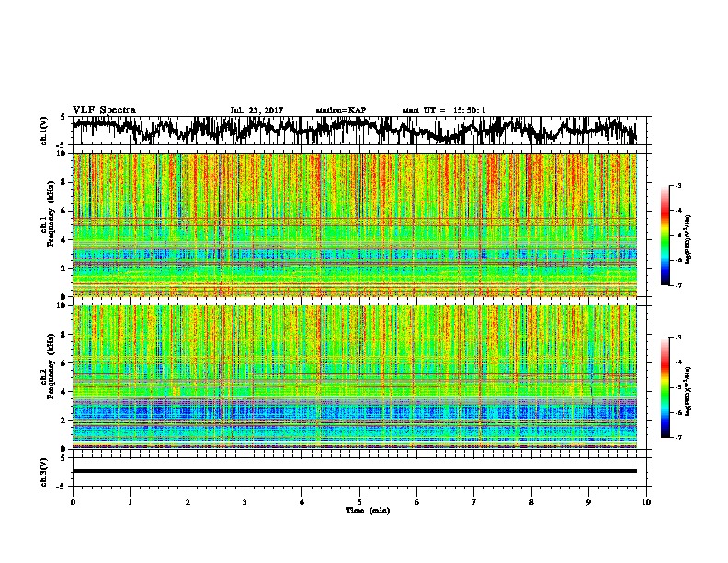728x563 pixels.
Task: Click the ch.1 color bar unit label
Action: pos(688,240)
